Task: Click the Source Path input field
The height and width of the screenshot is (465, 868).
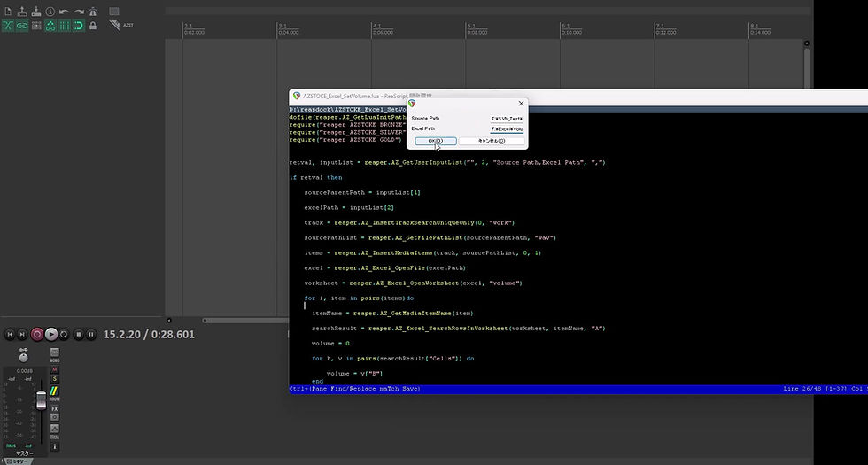Action: click(x=507, y=119)
